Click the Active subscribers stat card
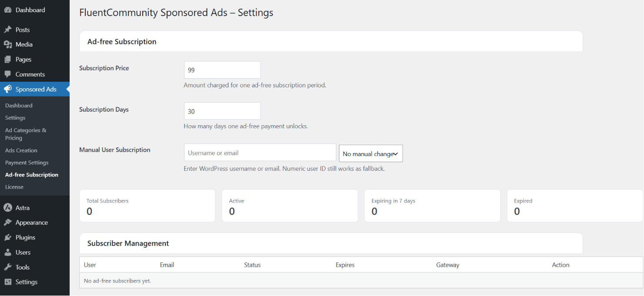The height and width of the screenshot is (296, 644). [290, 206]
